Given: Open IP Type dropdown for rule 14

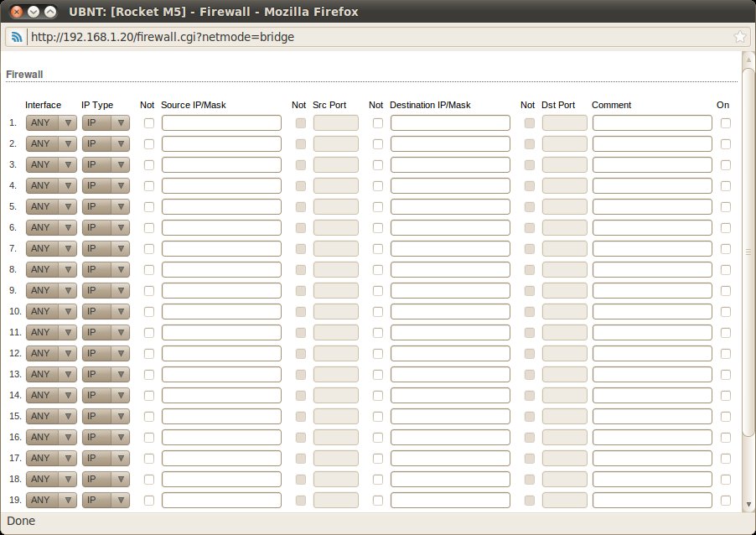Looking at the screenshot, I should (106, 396).
